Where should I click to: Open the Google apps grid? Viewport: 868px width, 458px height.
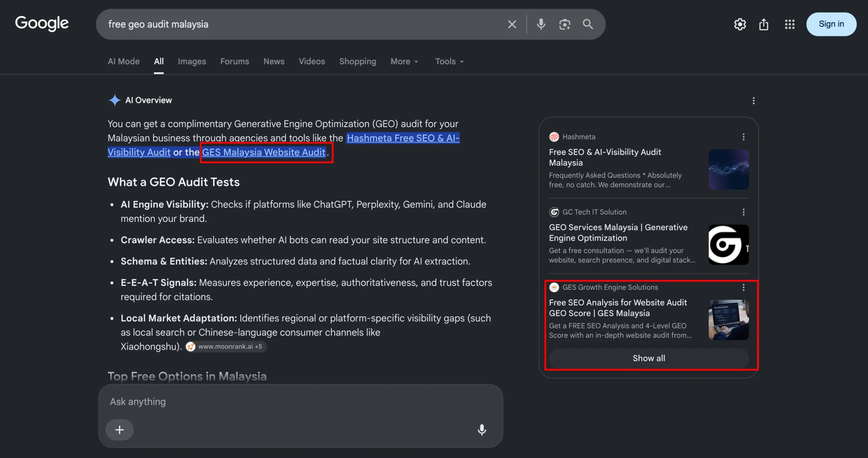pos(790,24)
